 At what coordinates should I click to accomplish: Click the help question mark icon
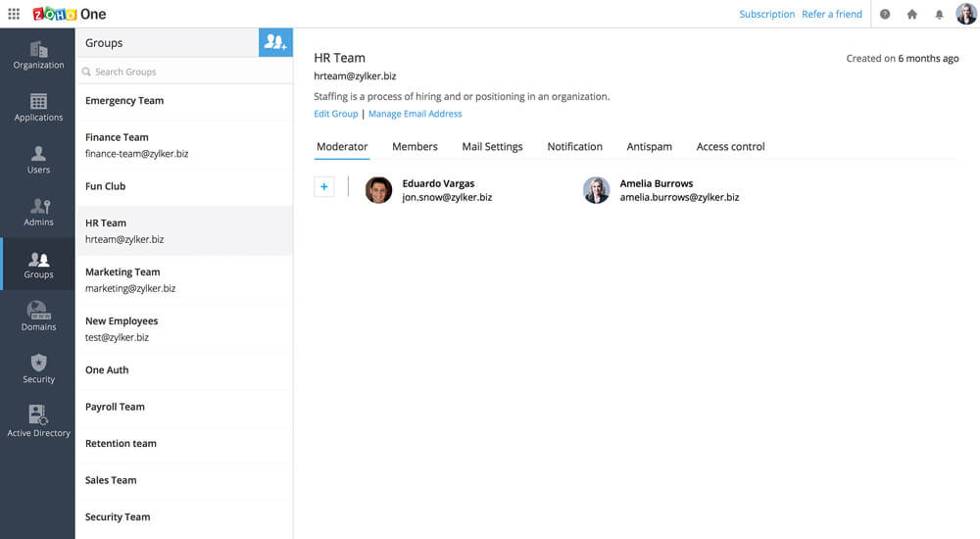point(885,14)
